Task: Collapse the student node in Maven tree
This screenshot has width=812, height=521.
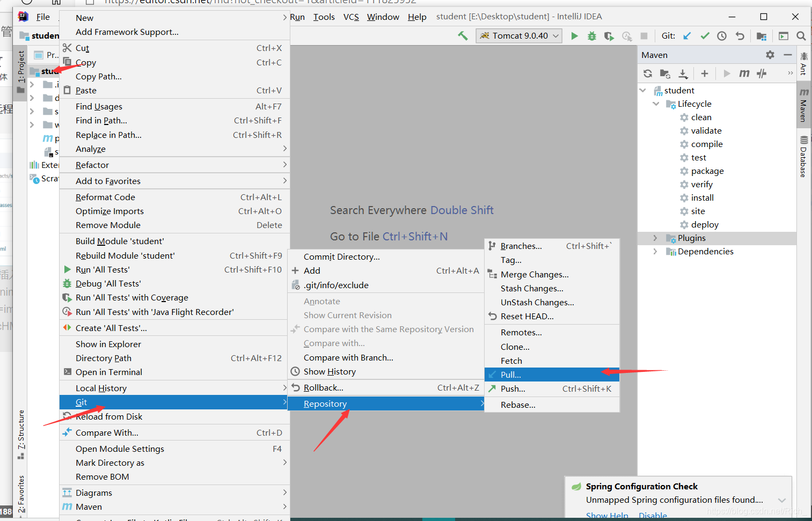Action: coord(643,90)
